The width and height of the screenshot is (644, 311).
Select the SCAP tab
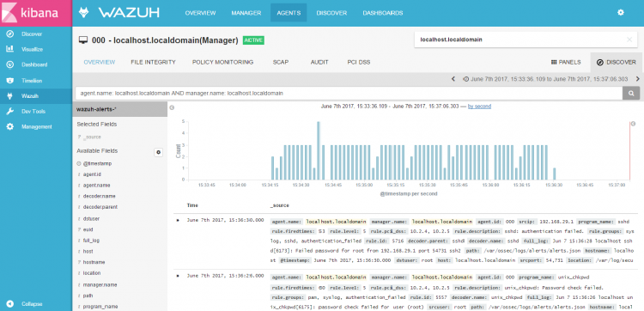point(281,63)
